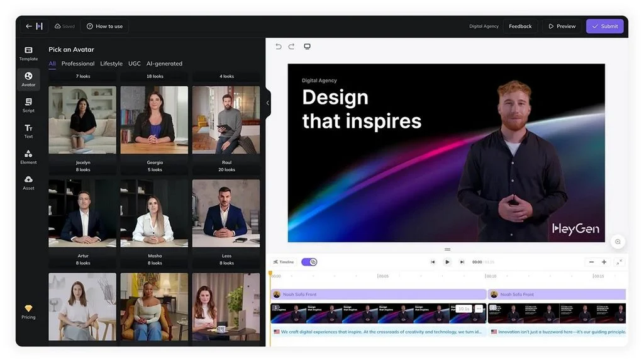
Task: Click the handle between canvas and timeline
Action: 447,249
